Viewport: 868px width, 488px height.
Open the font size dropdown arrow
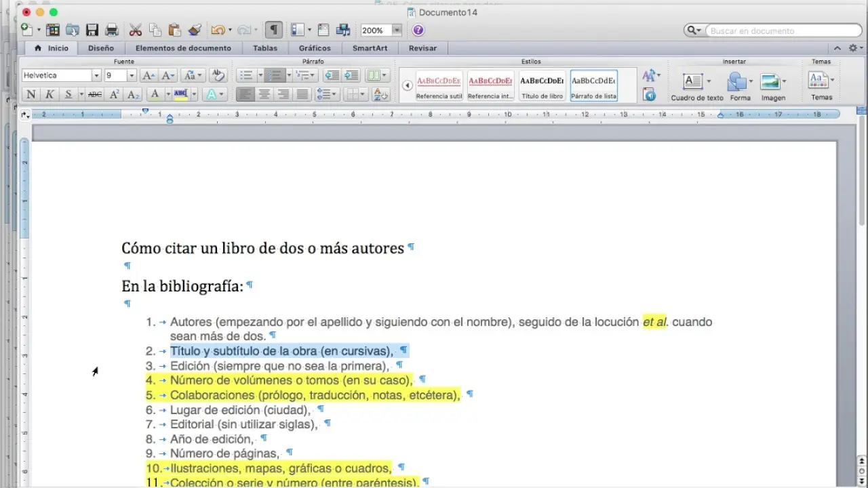point(132,75)
